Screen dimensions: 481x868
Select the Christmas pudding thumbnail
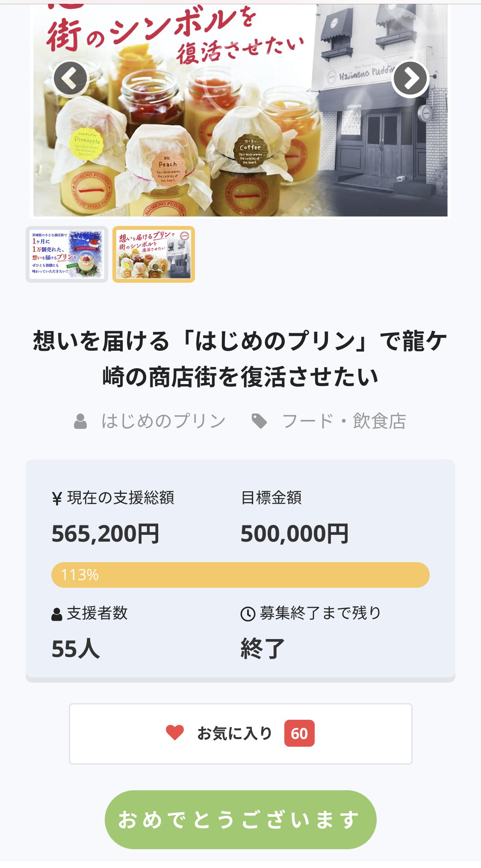[x=67, y=254]
